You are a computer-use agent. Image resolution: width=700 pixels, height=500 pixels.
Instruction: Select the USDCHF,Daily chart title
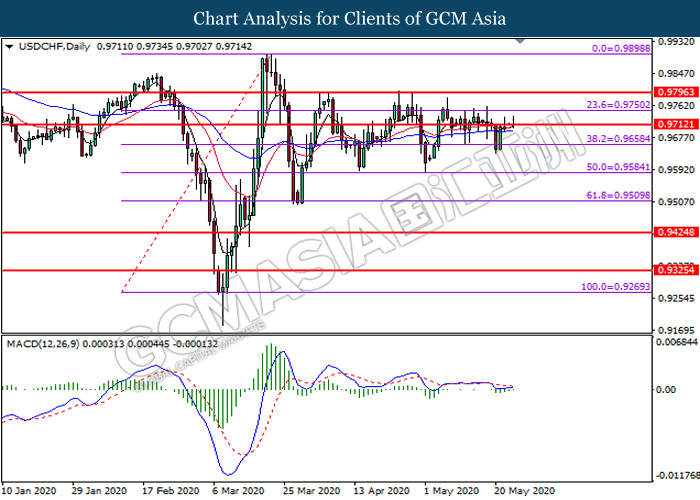point(54,46)
